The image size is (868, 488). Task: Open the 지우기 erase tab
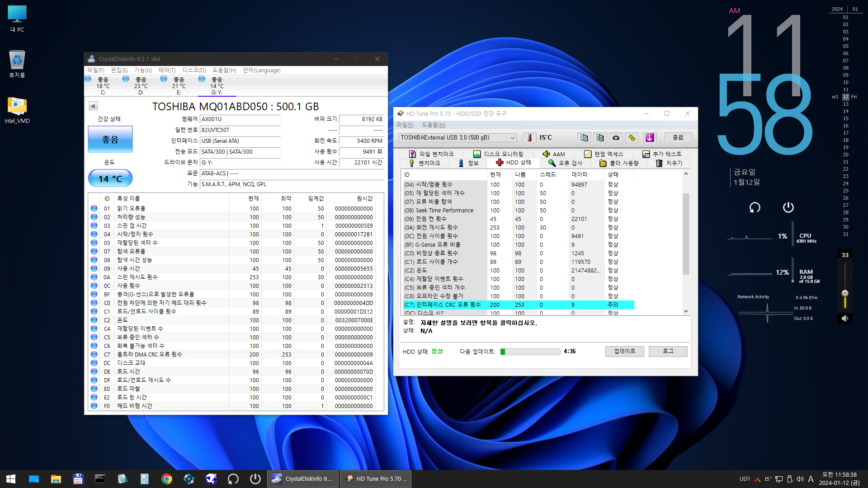point(669,163)
